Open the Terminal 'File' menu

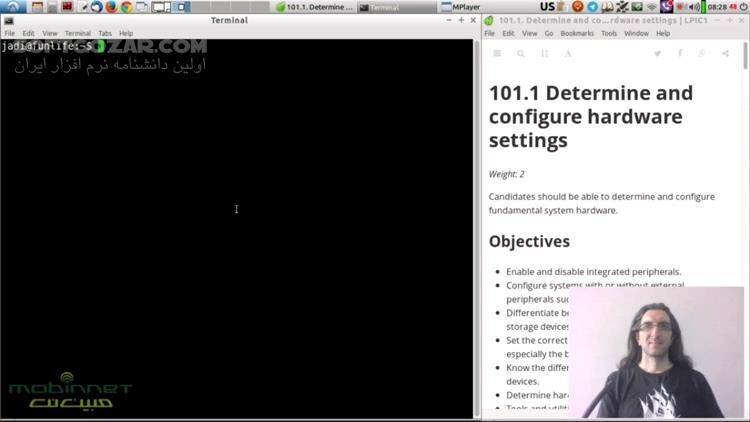click(x=10, y=33)
